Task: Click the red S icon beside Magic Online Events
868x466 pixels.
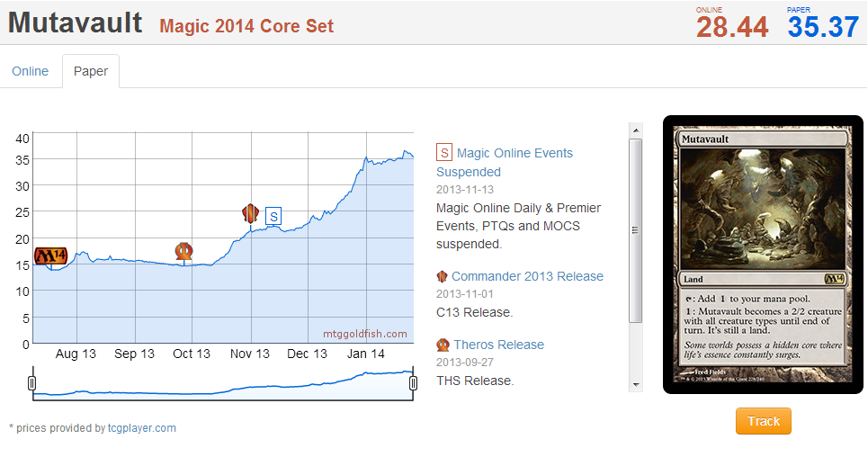Action: (x=444, y=153)
